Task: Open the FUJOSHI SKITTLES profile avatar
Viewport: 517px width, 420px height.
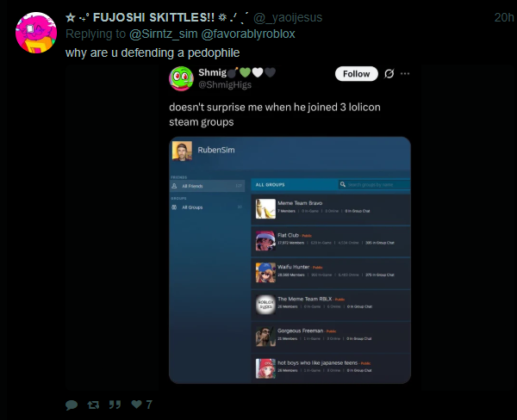Action: [36, 33]
